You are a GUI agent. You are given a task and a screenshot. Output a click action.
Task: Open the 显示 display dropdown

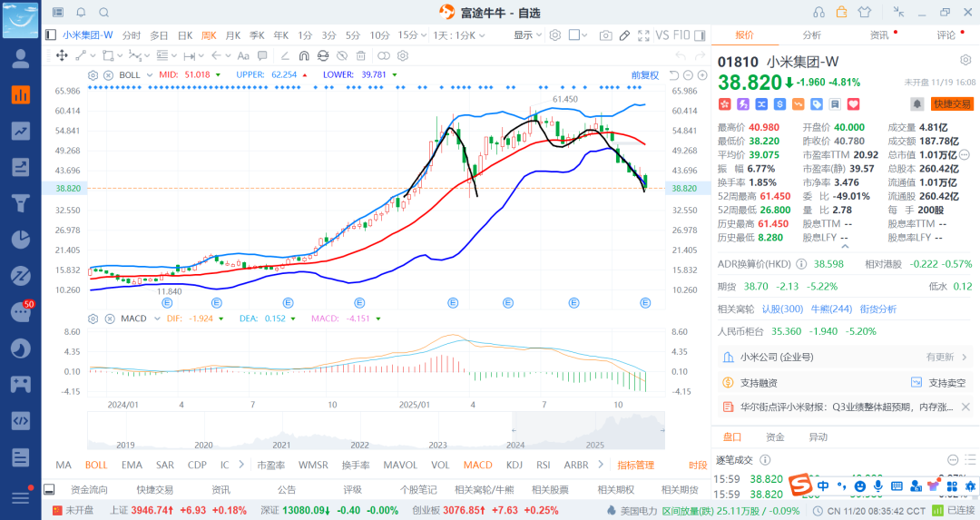tap(527, 35)
